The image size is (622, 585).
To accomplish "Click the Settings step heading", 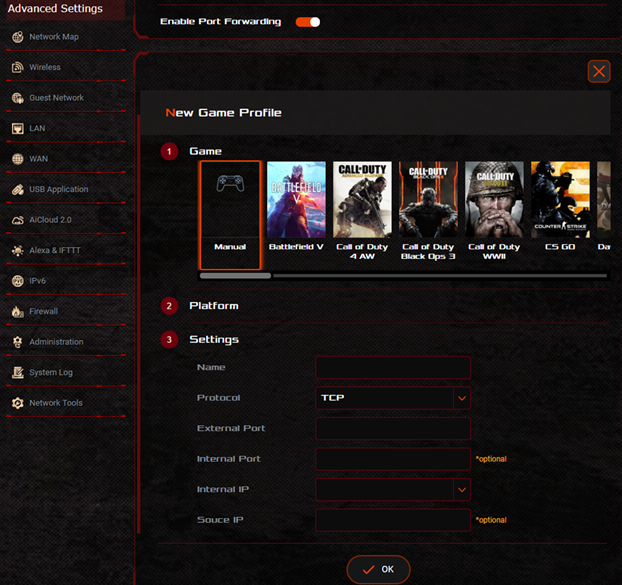I will pos(214,339).
